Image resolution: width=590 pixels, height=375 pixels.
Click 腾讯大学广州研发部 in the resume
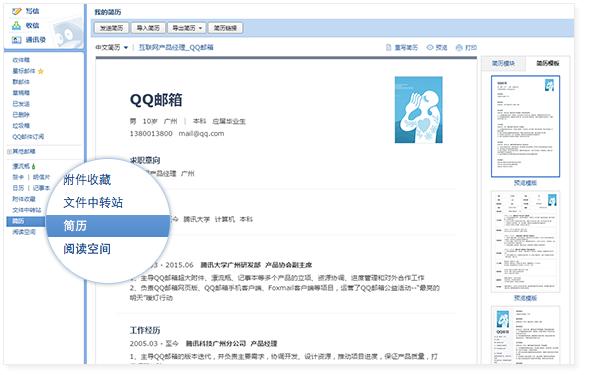point(230,265)
